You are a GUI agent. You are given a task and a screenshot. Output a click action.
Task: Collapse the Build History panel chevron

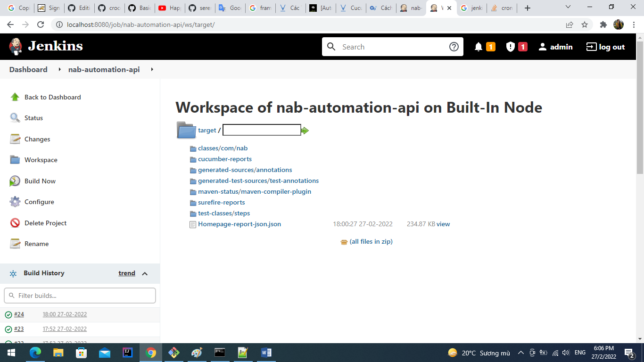click(145, 273)
